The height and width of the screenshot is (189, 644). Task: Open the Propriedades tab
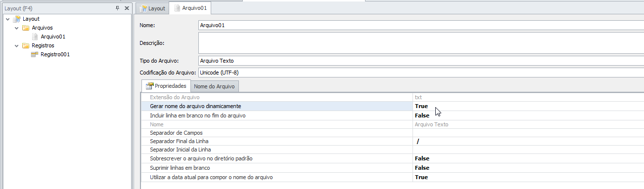(166, 86)
